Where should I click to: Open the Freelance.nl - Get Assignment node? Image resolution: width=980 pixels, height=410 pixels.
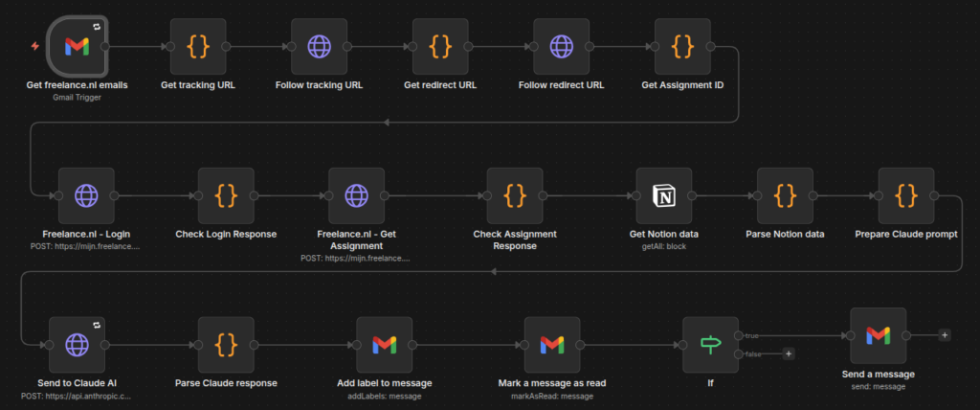pos(356,195)
